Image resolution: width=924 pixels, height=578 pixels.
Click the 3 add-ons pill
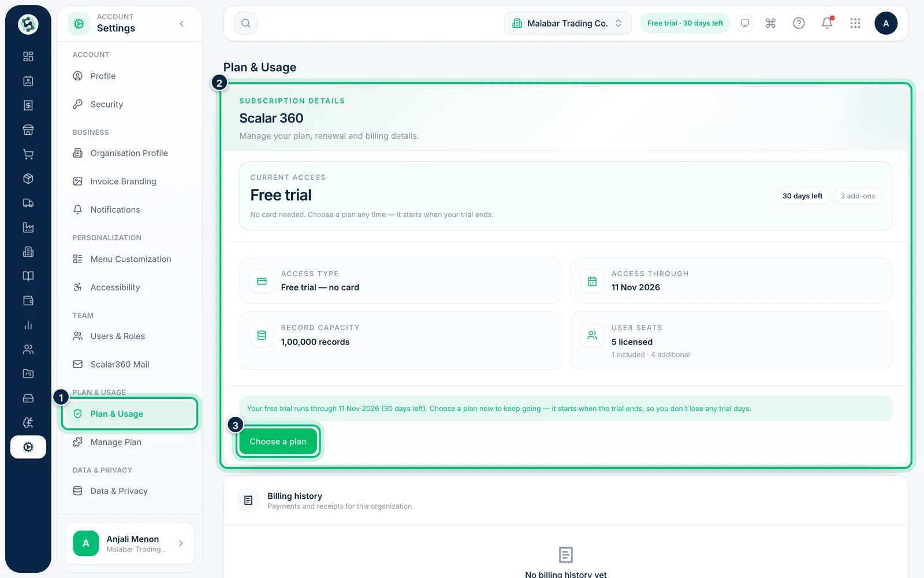[858, 196]
